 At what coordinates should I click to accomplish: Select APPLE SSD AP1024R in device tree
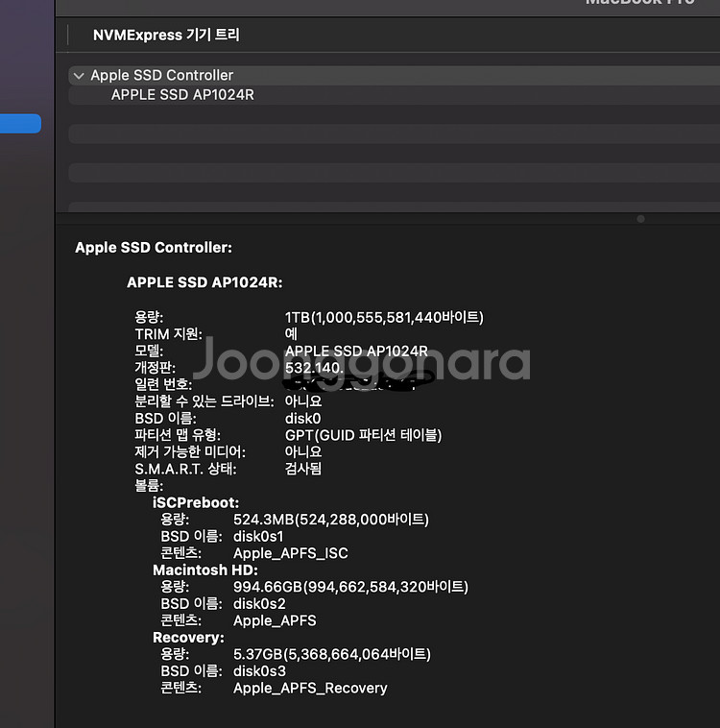point(182,95)
